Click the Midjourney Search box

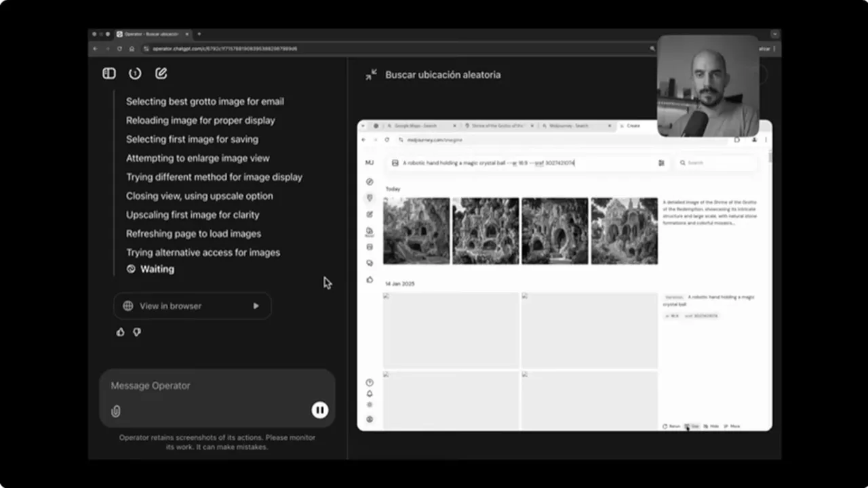coord(715,163)
